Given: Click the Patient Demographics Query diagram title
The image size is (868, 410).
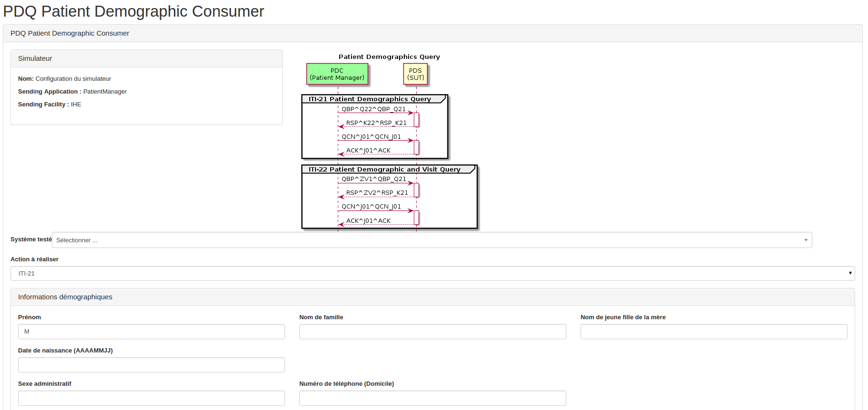Looking at the screenshot, I should click(x=389, y=57).
